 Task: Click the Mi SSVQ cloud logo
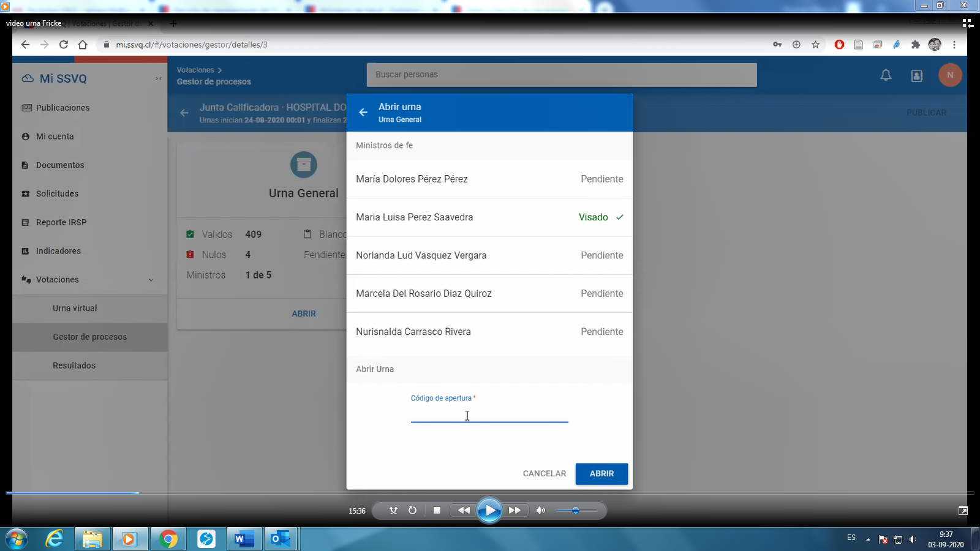pyautogui.click(x=28, y=78)
